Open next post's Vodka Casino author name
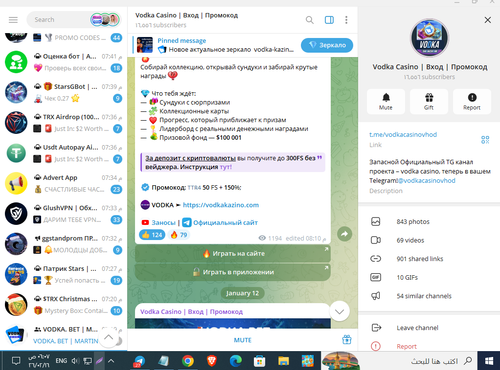Screen dimensions: 500x370 pos(191,312)
